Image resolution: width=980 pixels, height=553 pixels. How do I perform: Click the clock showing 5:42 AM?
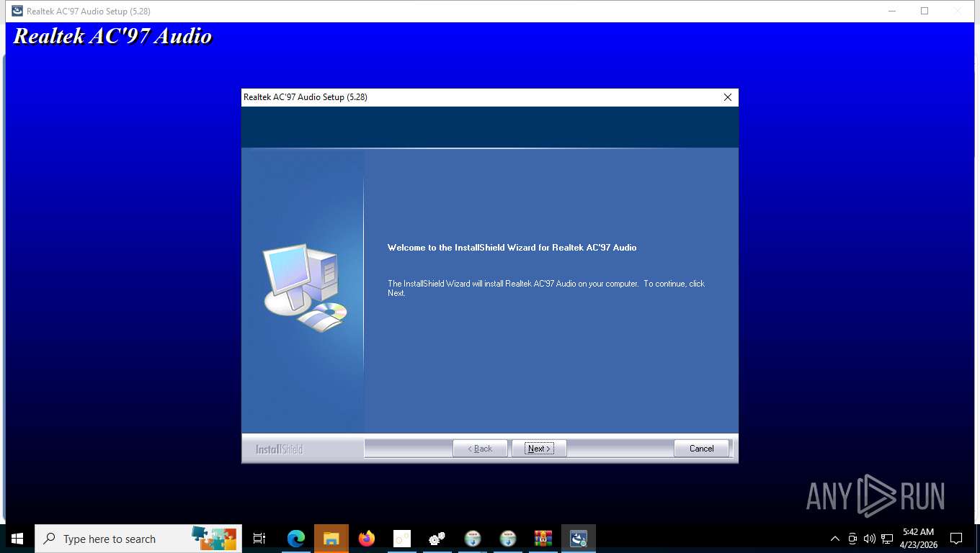(918, 539)
